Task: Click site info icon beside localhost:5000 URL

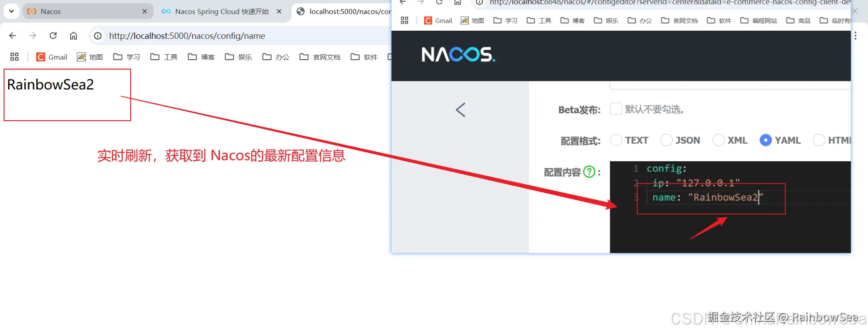Action: (x=98, y=36)
